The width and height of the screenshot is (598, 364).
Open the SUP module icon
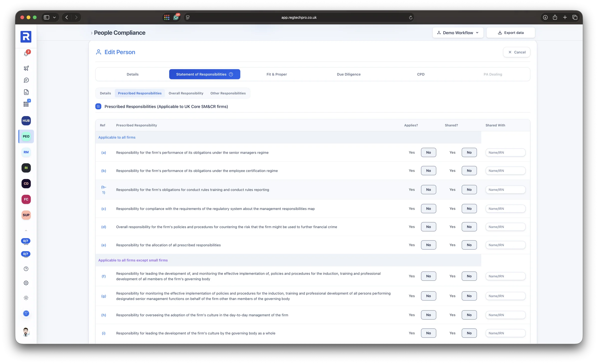tap(26, 215)
